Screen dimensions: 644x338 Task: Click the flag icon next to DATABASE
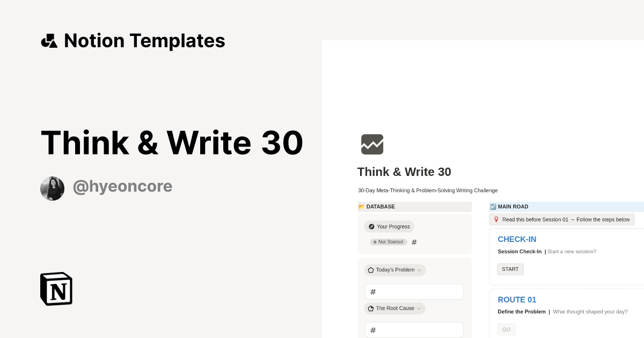[361, 207]
